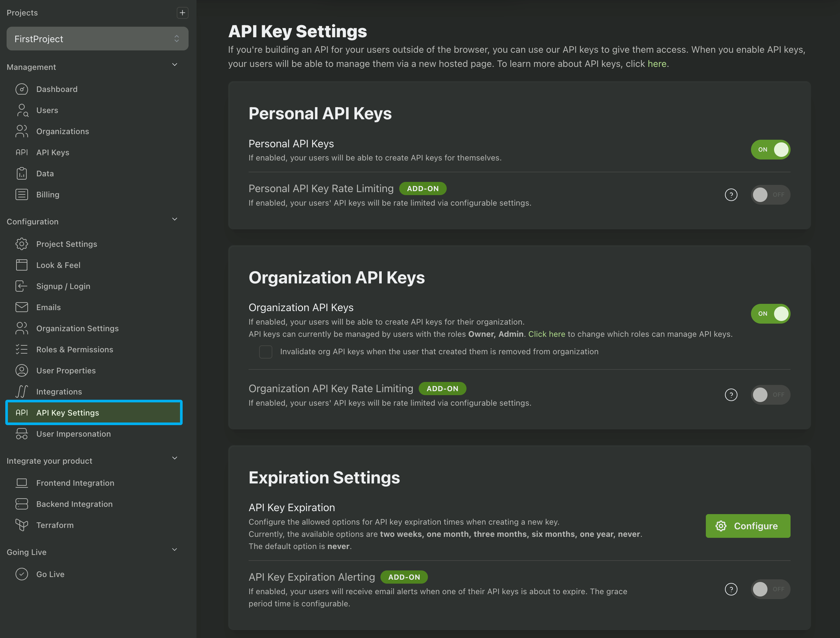Image resolution: width=840 pixels, height=638 pixels.
Task: Click the Projects sidebar heading
Action: pos(22,13)
